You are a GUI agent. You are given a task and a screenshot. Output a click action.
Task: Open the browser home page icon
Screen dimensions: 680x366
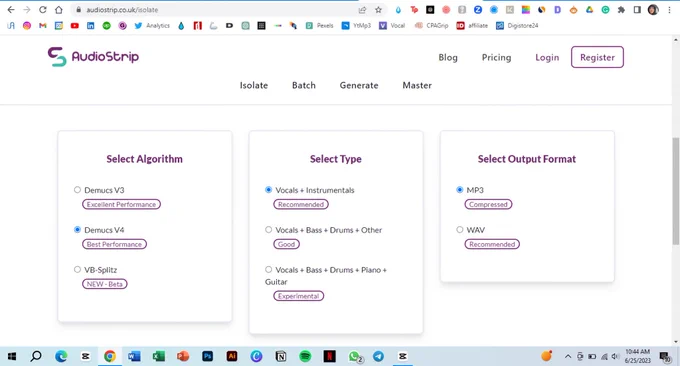pos(59,10)
